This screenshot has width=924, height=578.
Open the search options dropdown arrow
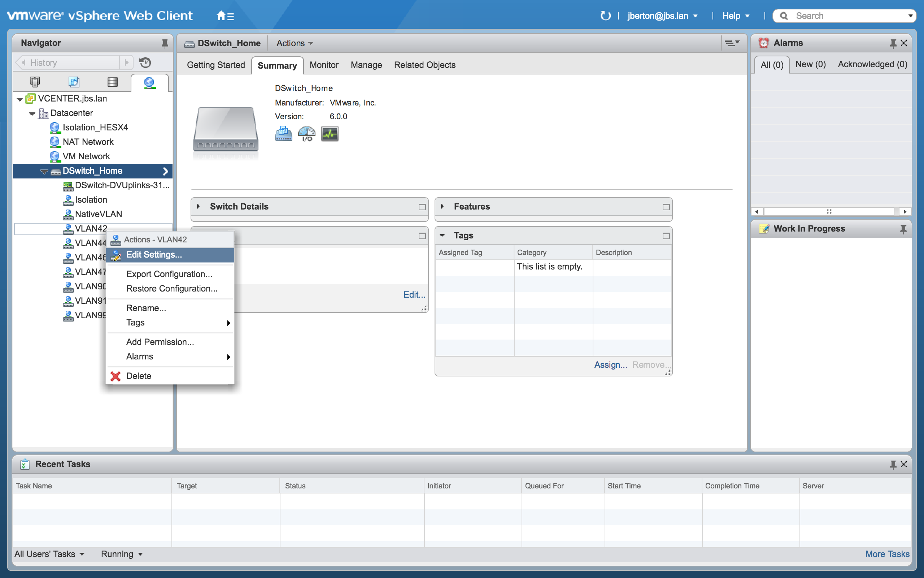(x=911, y=16)
